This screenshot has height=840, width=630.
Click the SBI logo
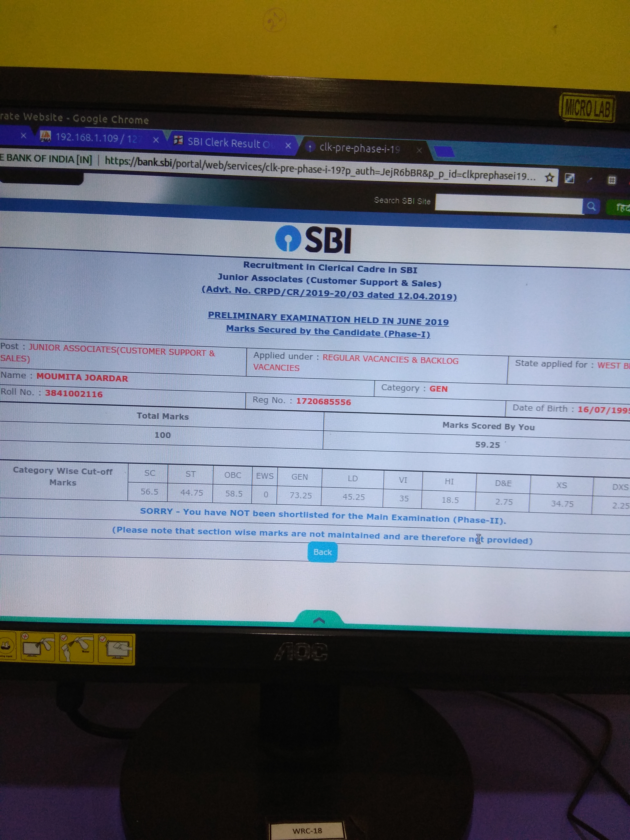click(x=313, y=240)
